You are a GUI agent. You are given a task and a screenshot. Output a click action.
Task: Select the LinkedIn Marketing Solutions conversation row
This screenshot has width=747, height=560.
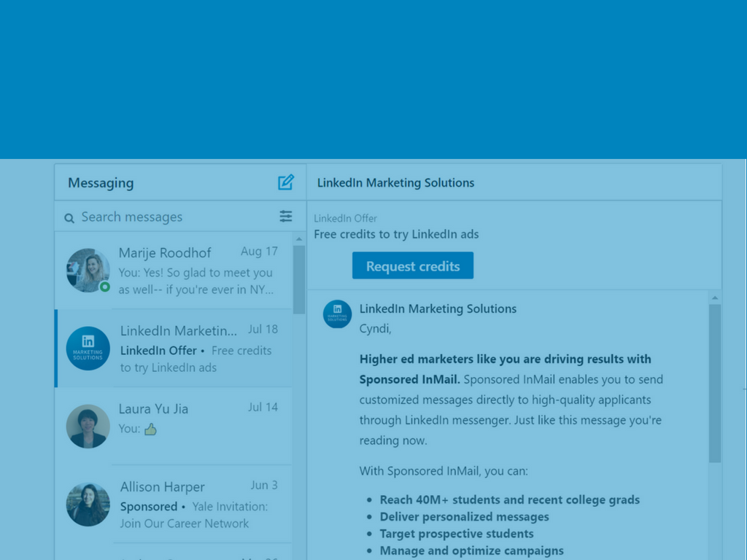[174, 348]
